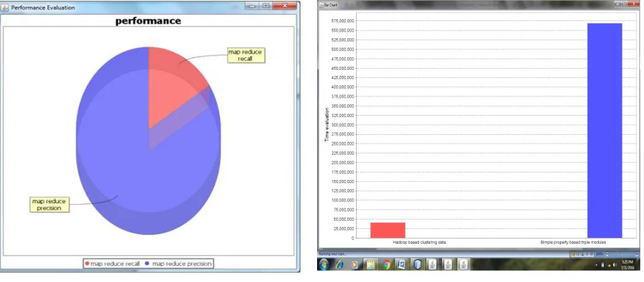
Task: Click the 'Running virus scan' status text
Action: click(x=333, y=254)
